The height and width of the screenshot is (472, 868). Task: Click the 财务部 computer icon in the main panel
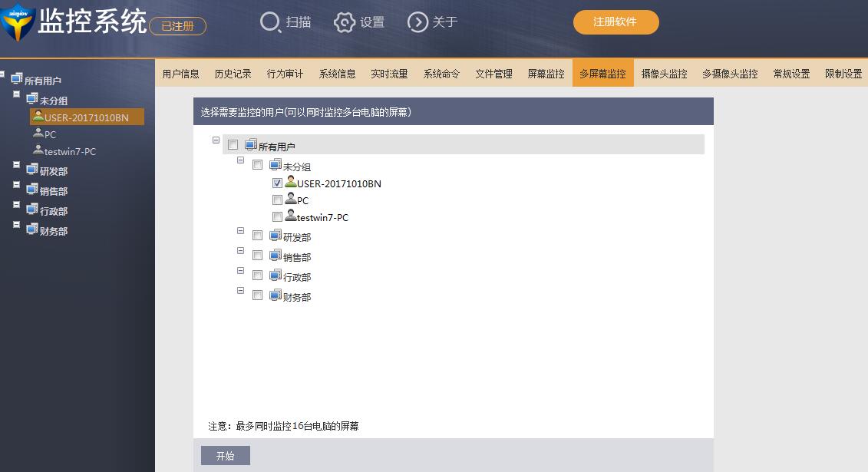(276, 295)
